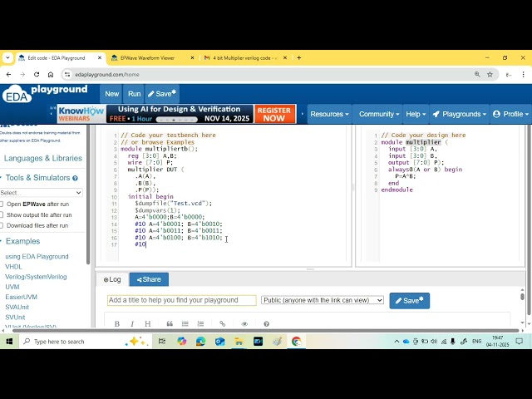
Task: Toggle preview eye icon in editor
Action: (x=244, y=323)
